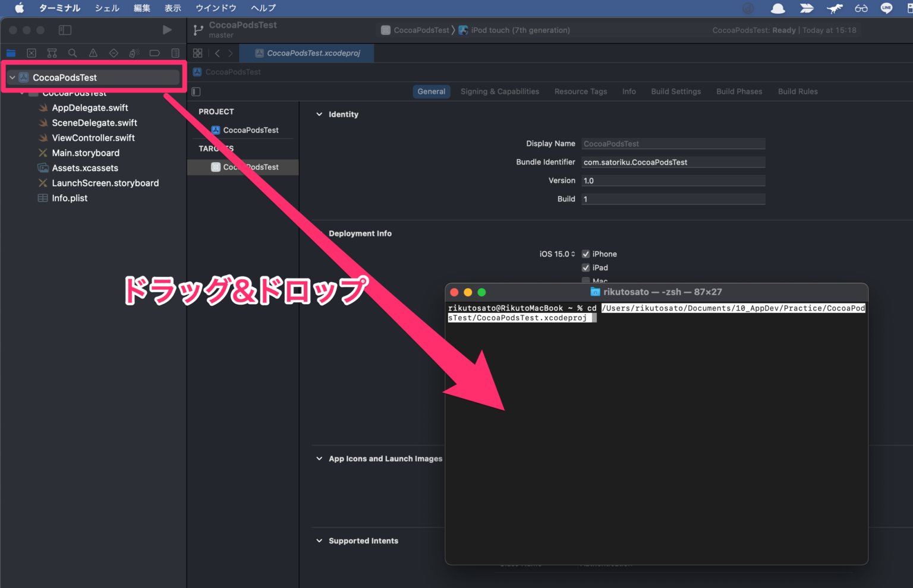This screenshot has height=588, width=913.
Task: Open the Test navigator diamond icon
Action: (114, 53)
